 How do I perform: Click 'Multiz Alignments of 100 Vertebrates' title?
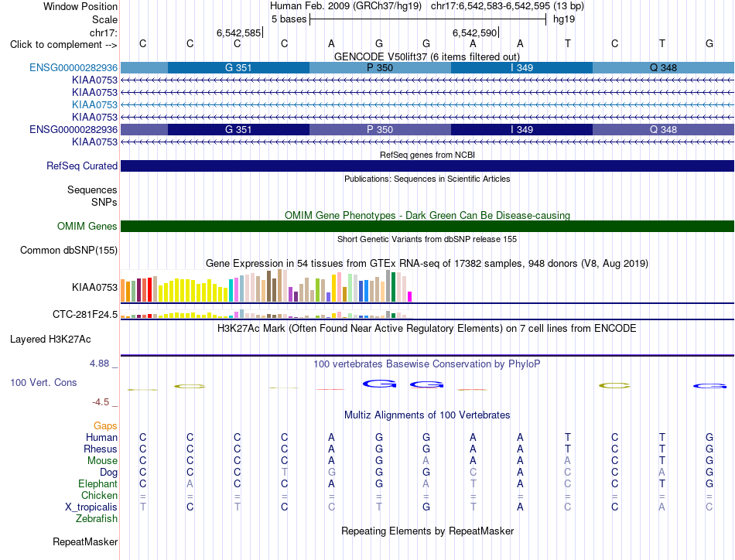[x=427, y=415]
